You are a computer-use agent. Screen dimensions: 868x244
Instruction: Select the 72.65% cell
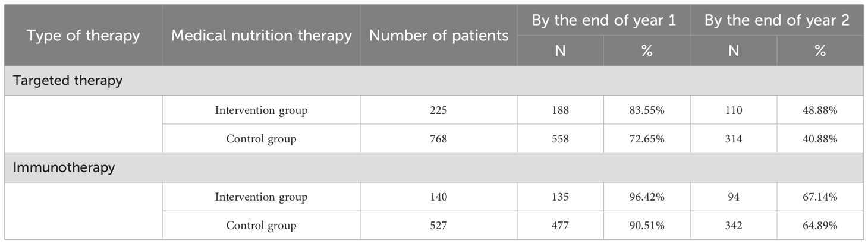pos(647,139)
